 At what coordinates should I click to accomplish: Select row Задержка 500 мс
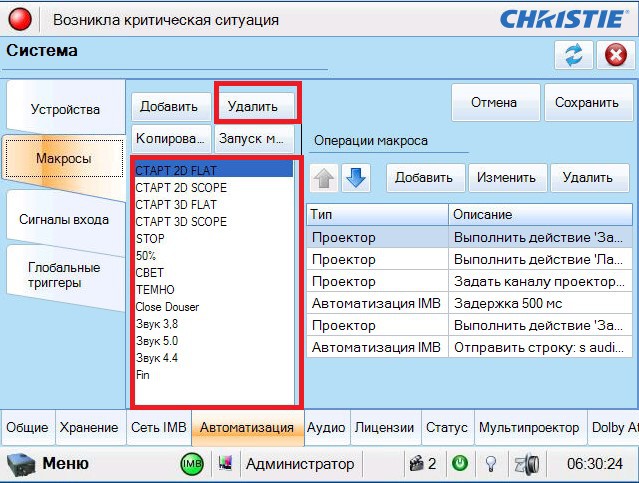469,303
